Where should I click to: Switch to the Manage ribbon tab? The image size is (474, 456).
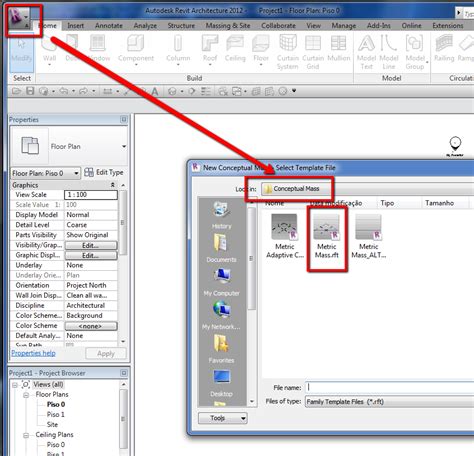coord(344,26)
